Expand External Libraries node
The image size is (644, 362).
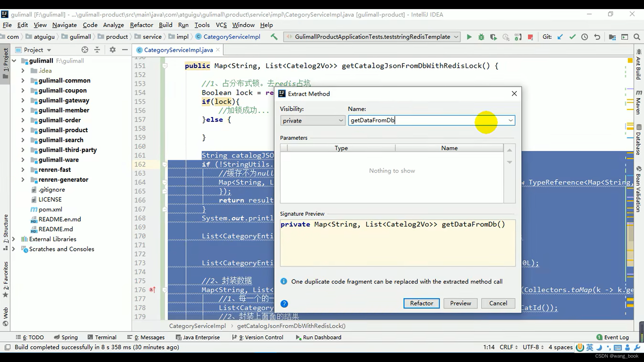pyautogui.click(x=14, y=239)
